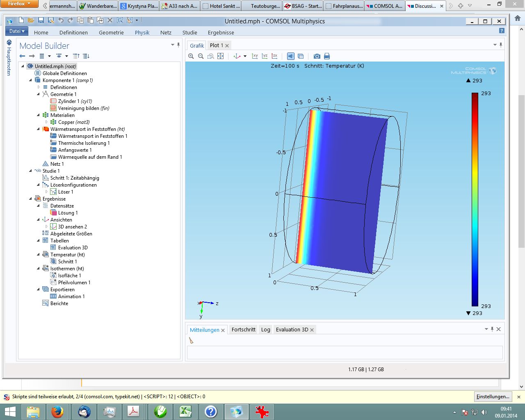Click the Duplicate icon in quick toolbar

tap(100, 20)
